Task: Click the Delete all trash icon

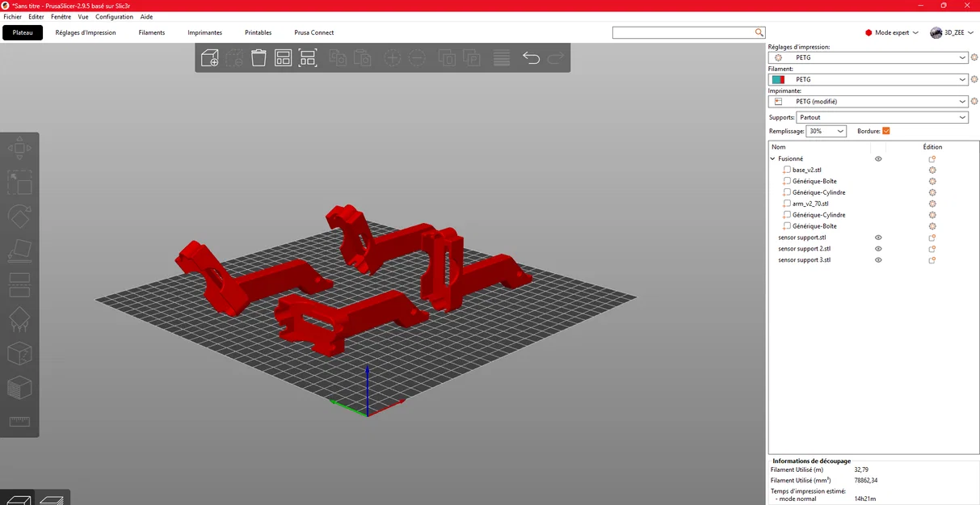Action: pos(259,57)
